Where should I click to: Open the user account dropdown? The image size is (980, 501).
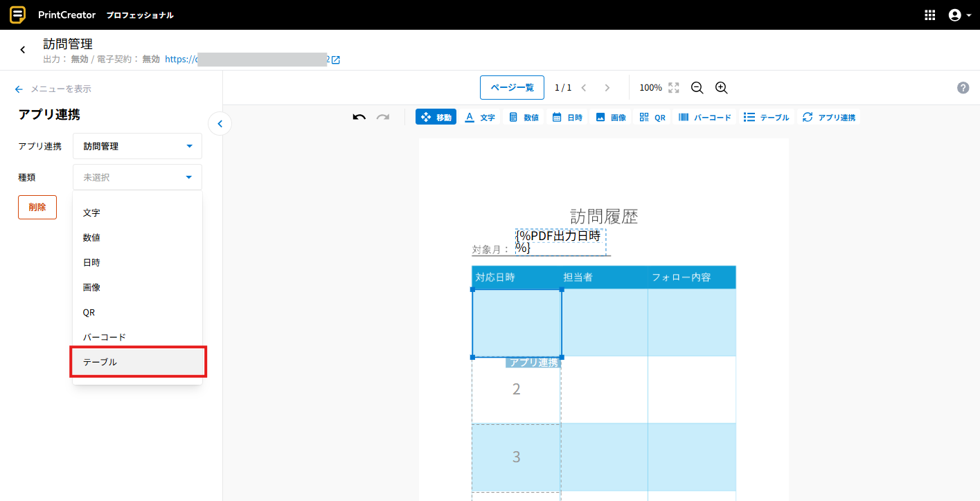tap(959, 15)
